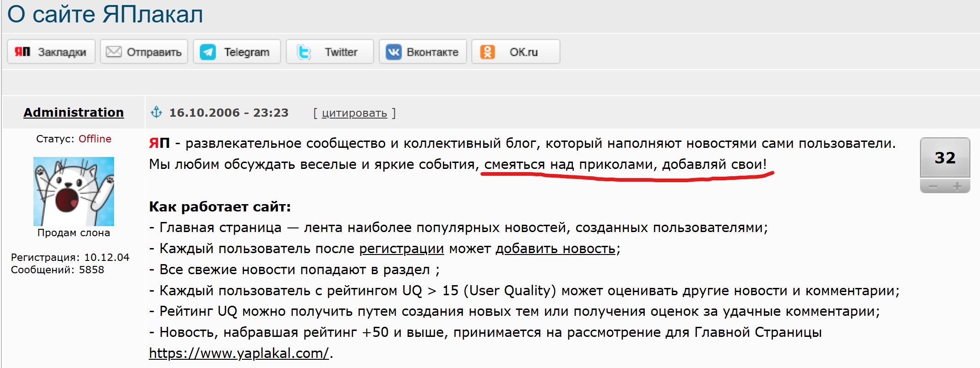This screenshot has height=368, width=980.
Task: Click the ЯП Закладки share button
Action: pyautogui.click(x=51, y=52)
